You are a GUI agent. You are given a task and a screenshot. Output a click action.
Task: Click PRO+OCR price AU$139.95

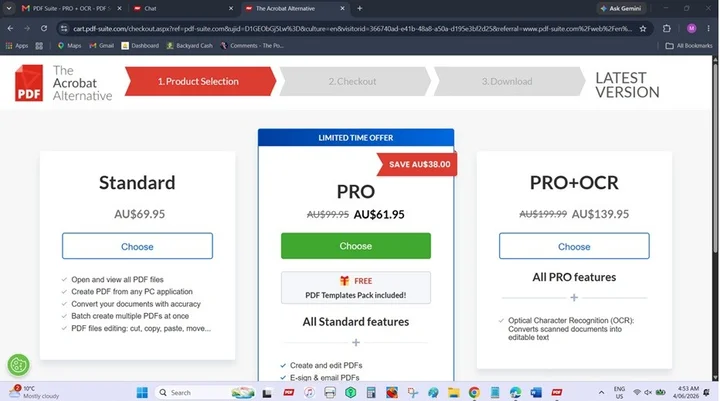pyautogui.click(x=601, y=214)
